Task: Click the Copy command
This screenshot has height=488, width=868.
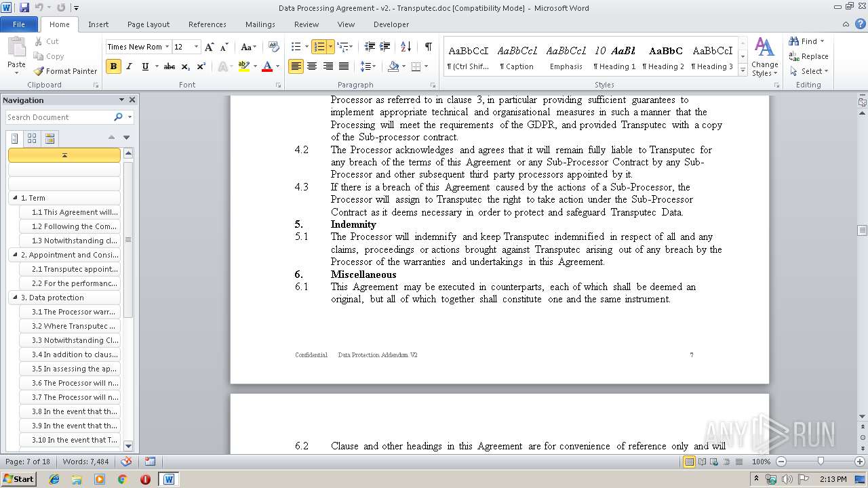Action: pos(49,56)
